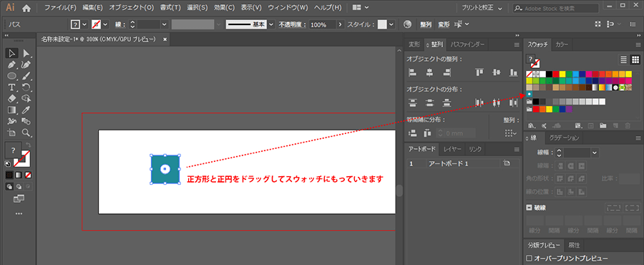644x265 pixels.
Task: Click 変形 button in control bar
Action: [444, 24]
